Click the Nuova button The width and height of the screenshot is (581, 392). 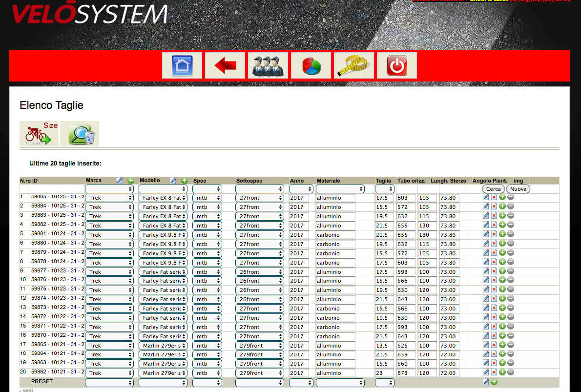tap(518, 189)
